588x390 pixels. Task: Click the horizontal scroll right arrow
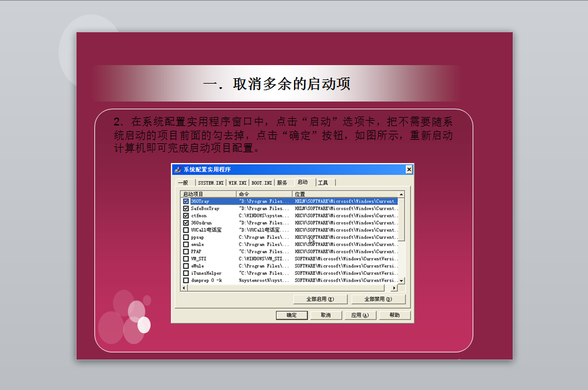coord(394,288)
